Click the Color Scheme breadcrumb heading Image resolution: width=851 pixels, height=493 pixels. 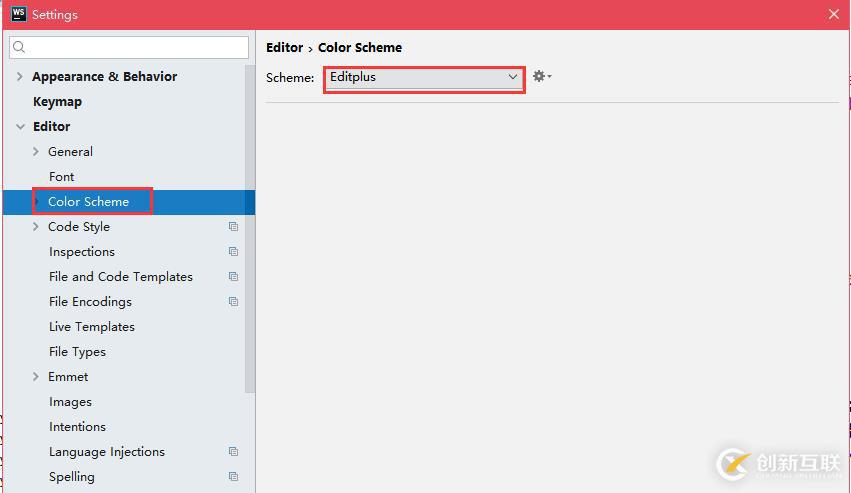(360, 47)
